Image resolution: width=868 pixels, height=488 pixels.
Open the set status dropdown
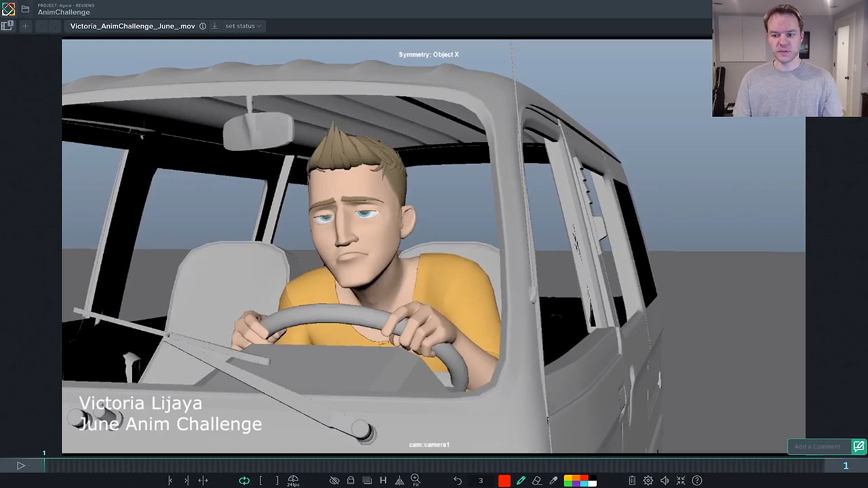pyautogui.click(x=243, y=26)
